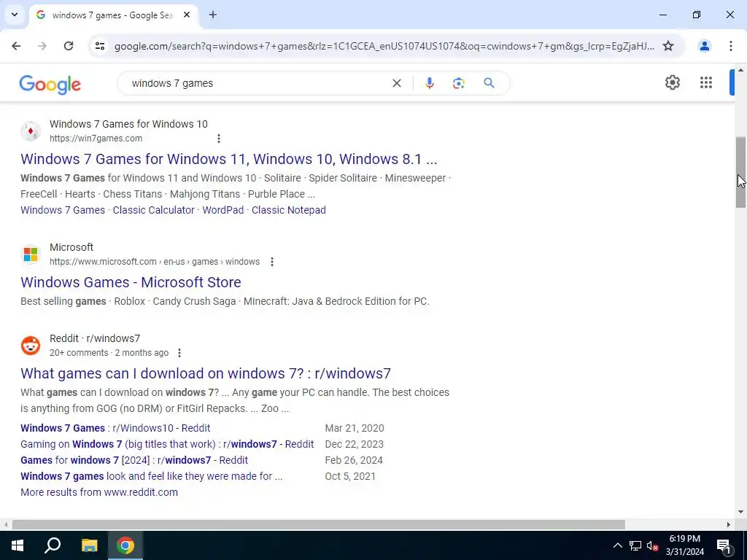The height and width of the screenshot is (560, 747).
Task: Open Windows Games - Microsoft Store result
Action: (x=131, y=282)
